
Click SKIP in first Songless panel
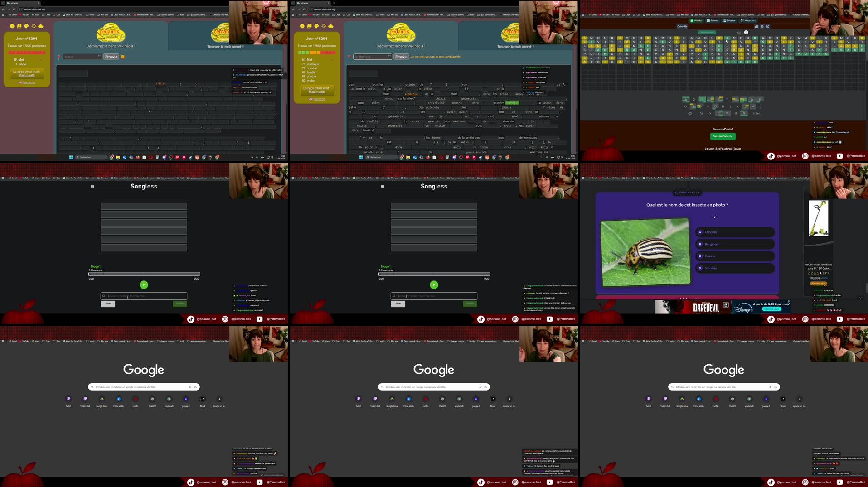(x=108, y=304)
